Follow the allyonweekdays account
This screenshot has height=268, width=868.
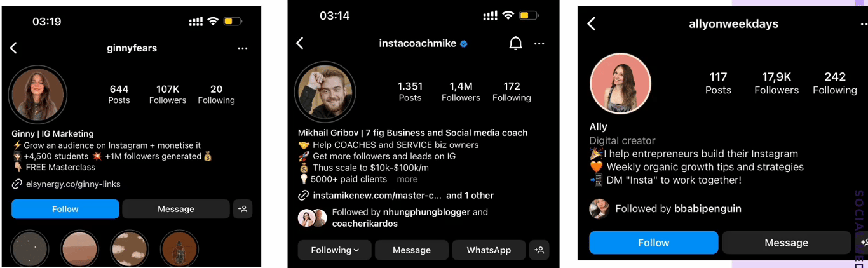click(654, 243)
